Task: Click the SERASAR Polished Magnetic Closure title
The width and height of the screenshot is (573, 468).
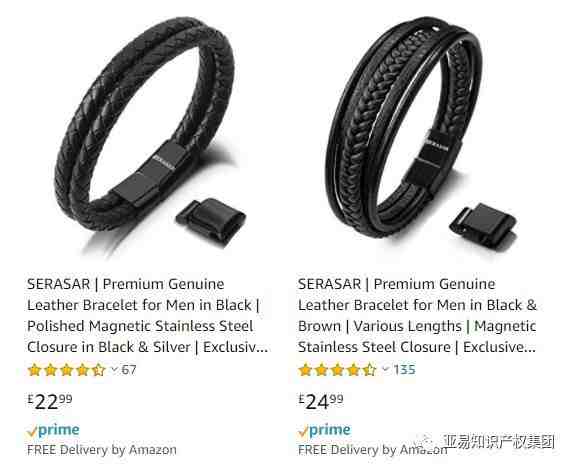Action: pos(147,315)
